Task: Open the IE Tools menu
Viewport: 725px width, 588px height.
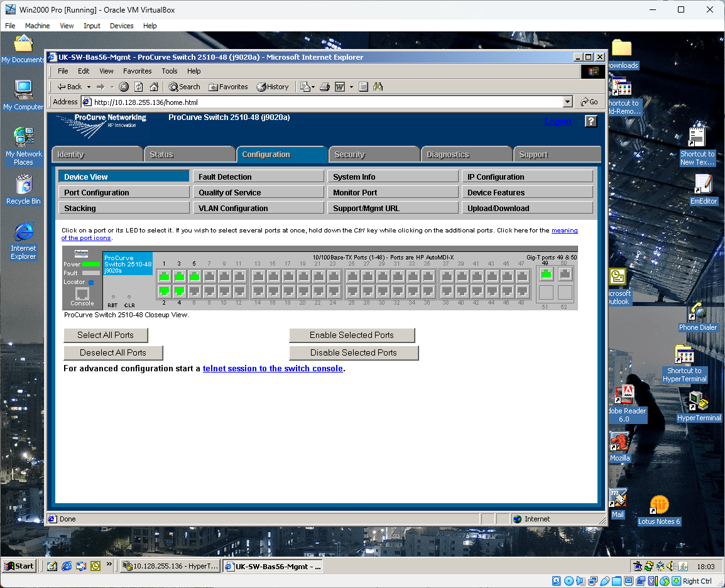Action: 169,71
